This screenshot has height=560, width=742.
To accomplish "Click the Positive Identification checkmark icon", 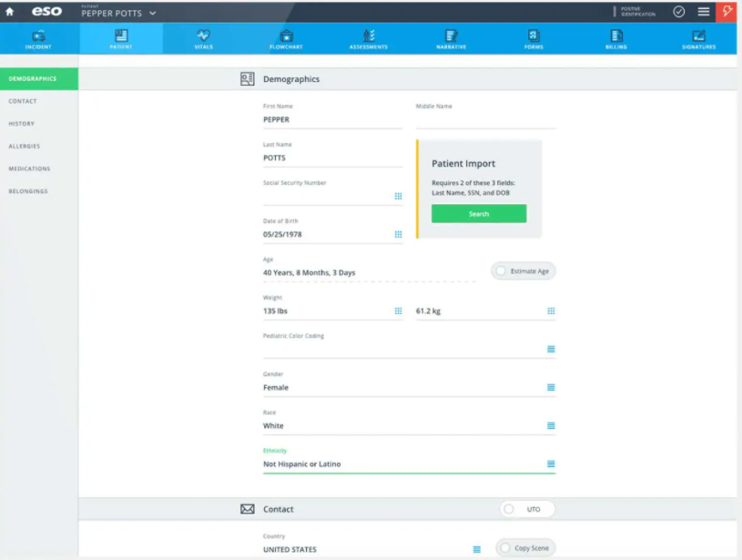I will 679,12.
